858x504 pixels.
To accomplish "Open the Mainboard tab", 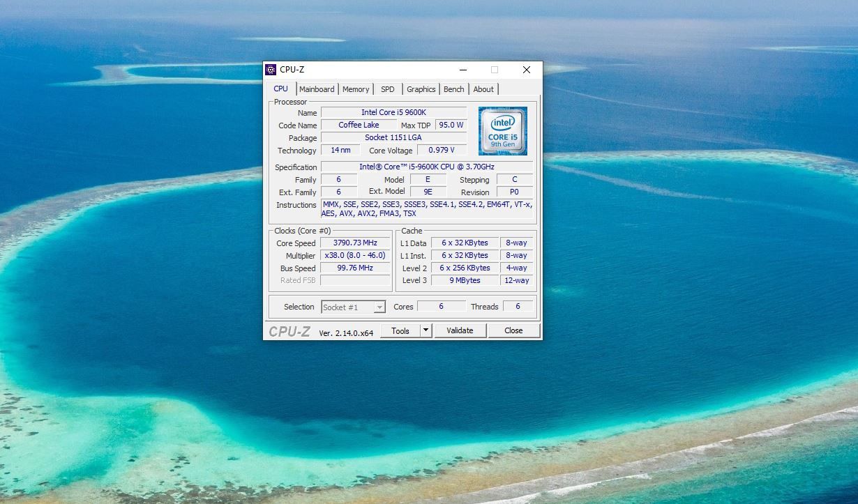I will (x=317, y=89).
